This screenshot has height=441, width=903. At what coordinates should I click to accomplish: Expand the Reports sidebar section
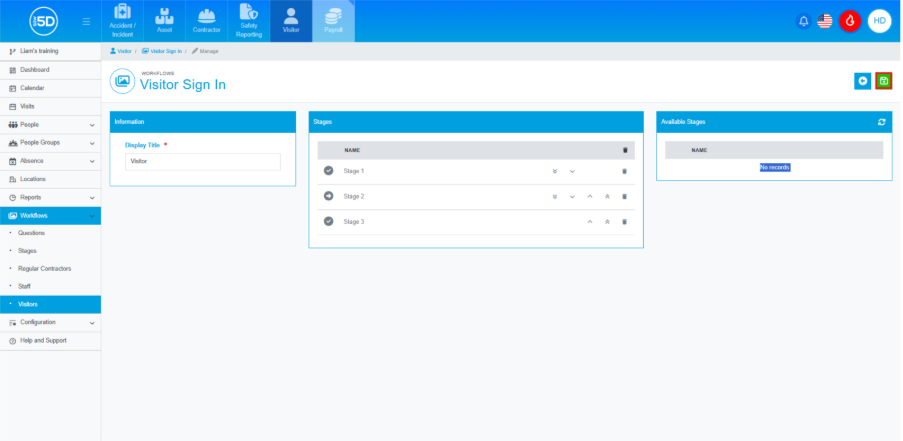[x=50, y=197]
